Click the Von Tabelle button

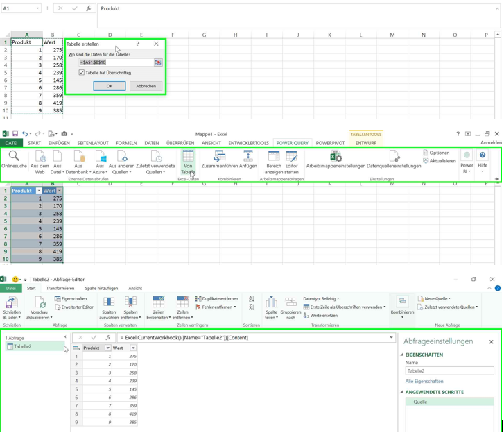pyautogui.click(x=188, y=162)
